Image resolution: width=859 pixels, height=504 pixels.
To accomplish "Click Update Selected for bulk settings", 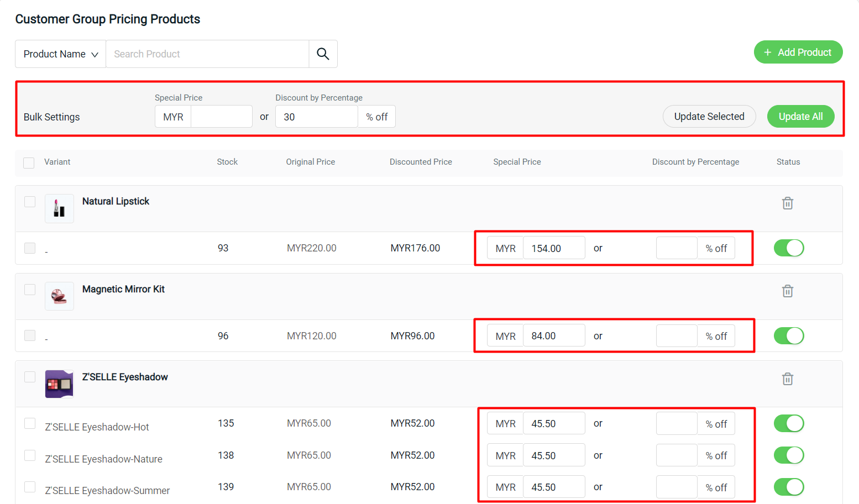I will point(709,116).
